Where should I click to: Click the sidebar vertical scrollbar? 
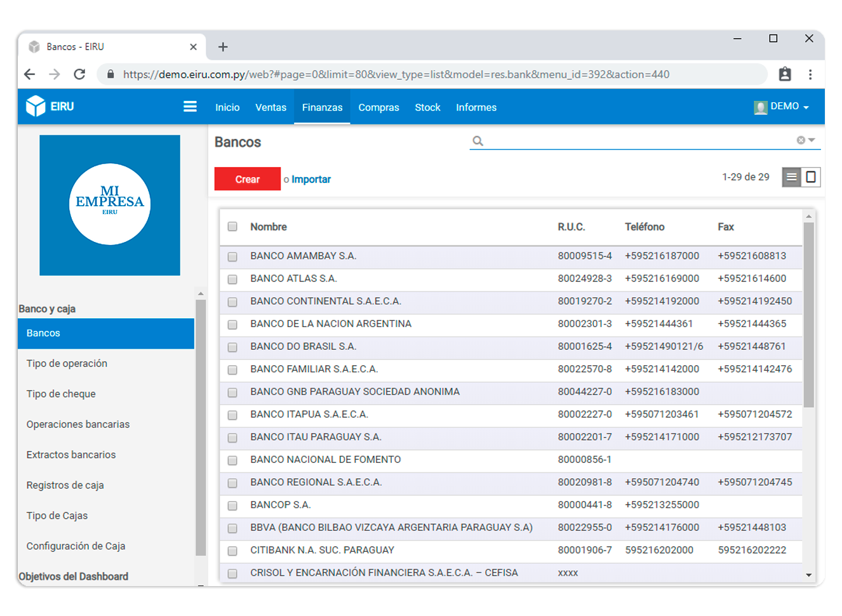click(201, 427)
